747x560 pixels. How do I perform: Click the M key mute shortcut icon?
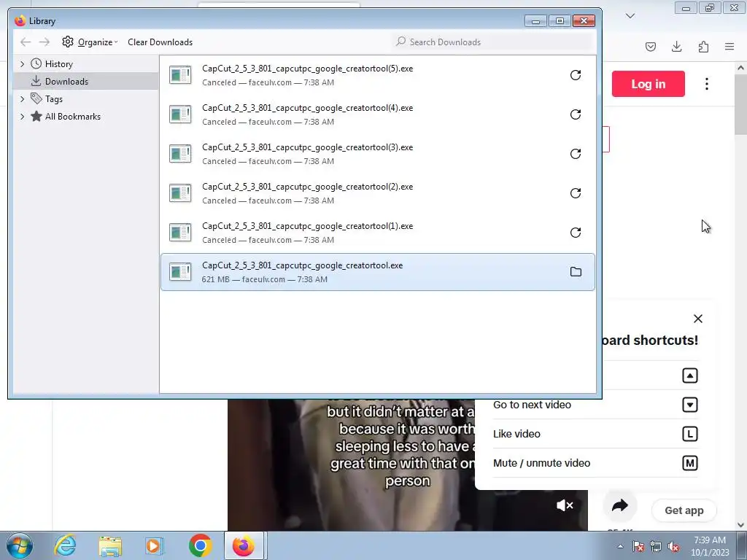[690, 463]
